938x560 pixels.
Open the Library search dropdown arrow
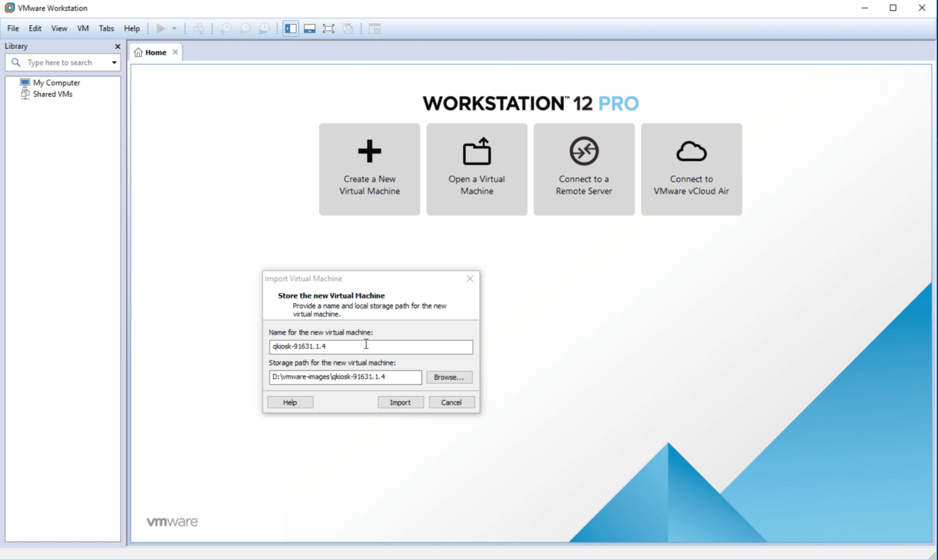[114, 62]
